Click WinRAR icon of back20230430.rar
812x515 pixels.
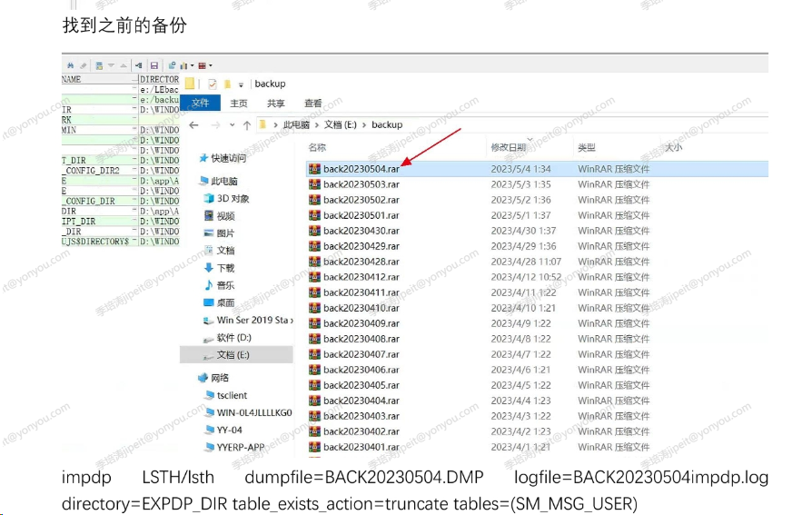click(x=314, y=231)
